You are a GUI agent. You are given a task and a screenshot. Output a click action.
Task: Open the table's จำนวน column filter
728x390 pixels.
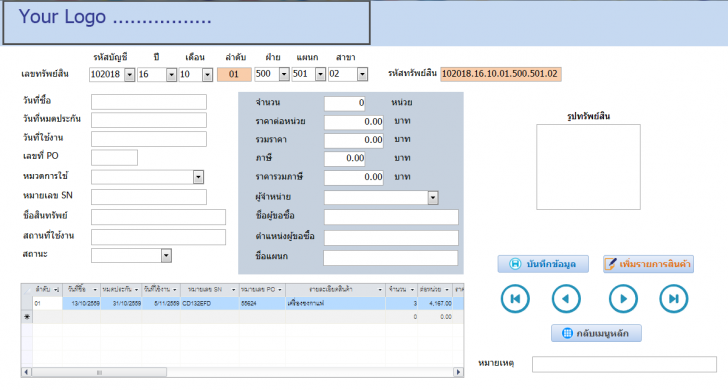[x=412, y=290]
